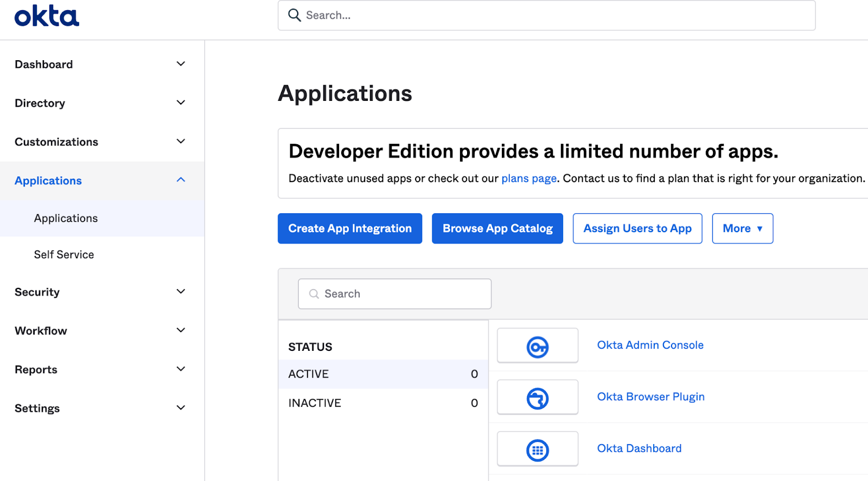Open the More dropdown button
This screenshot has width=868, height=481.
742,228
